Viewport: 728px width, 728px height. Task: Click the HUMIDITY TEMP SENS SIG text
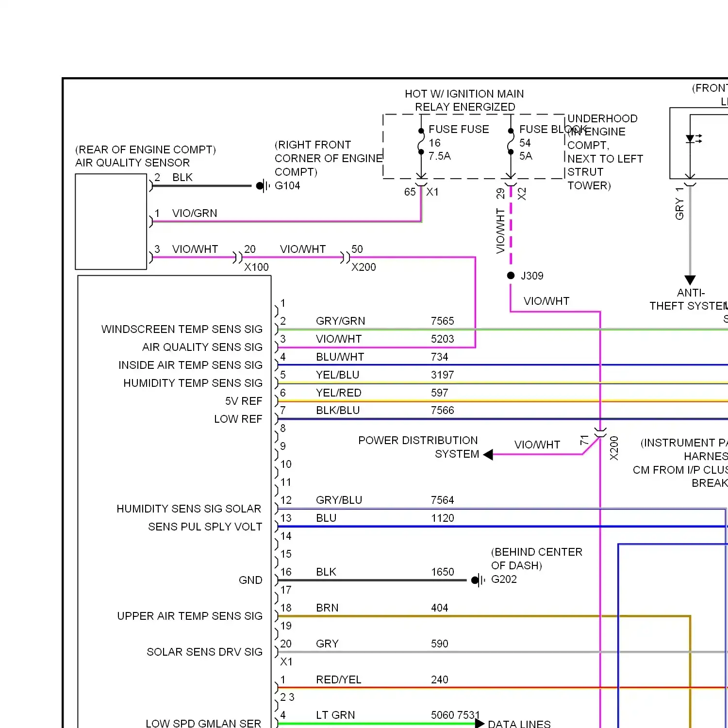[x=193, y=383]
